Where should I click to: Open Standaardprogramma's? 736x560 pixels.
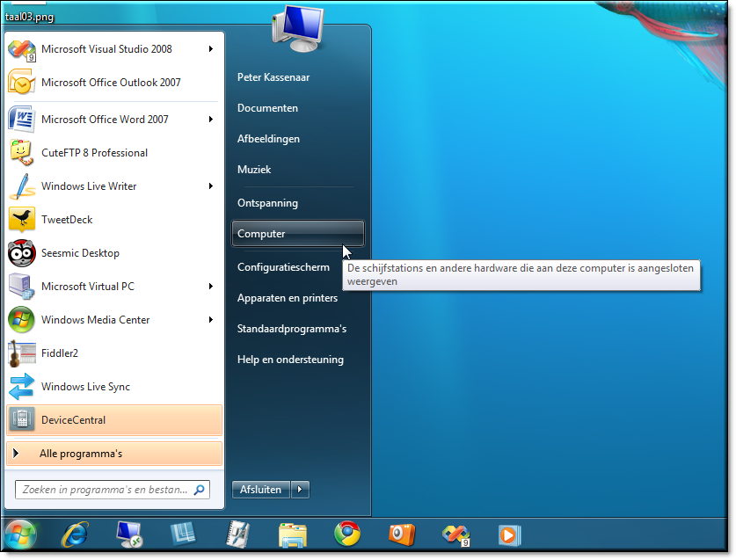[x=292, y=329]
